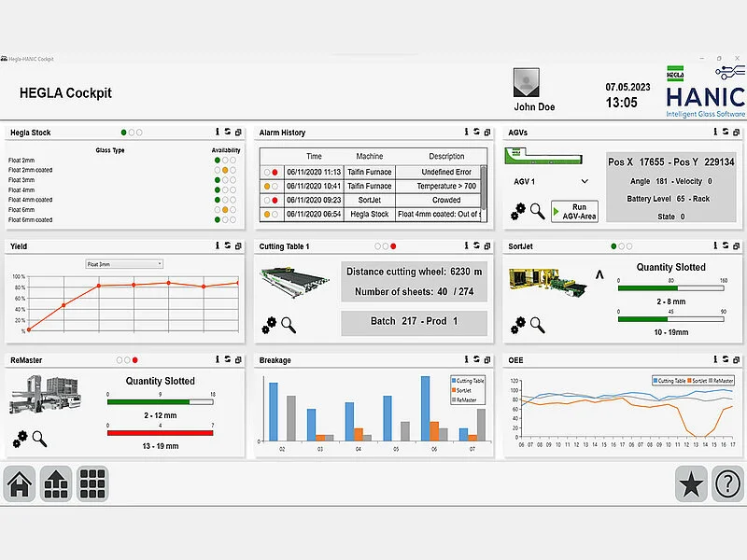Viewport: 747px width, 560px height.
Task: Click Cutting Table 1 magnifier icon
Action: pyautogui.click(x=289, y=325)
